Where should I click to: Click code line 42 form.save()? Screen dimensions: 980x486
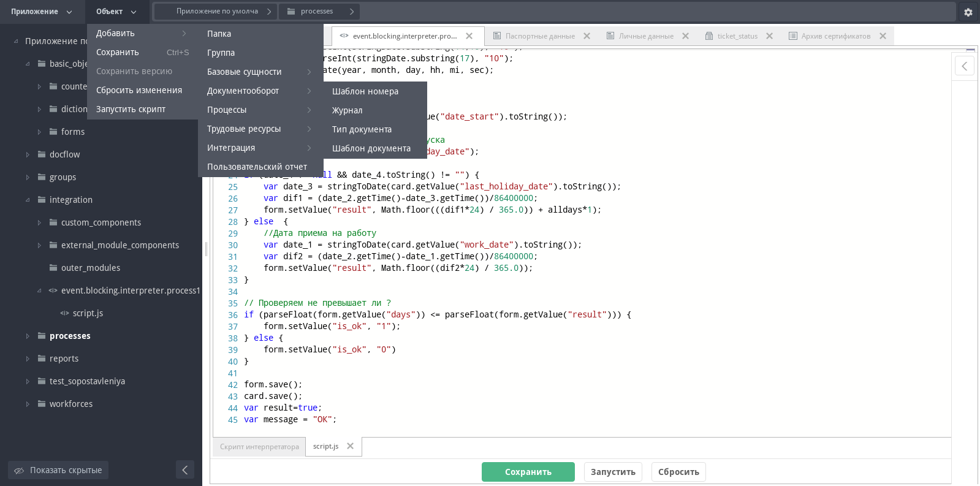[273, 385]
